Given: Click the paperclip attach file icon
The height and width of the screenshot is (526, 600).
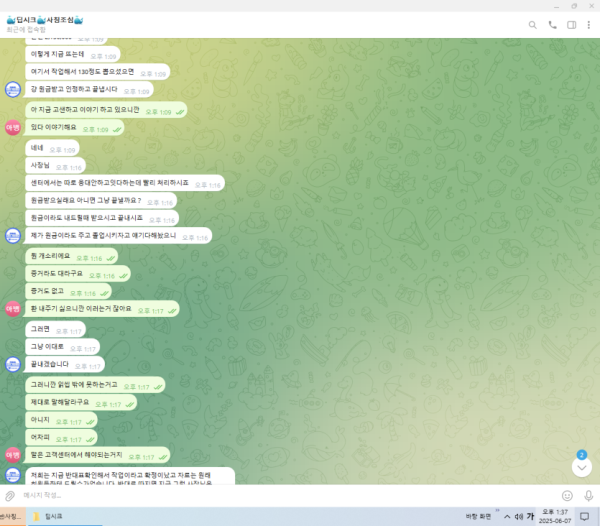Looking at the screenshot, I should pos(10,496).
